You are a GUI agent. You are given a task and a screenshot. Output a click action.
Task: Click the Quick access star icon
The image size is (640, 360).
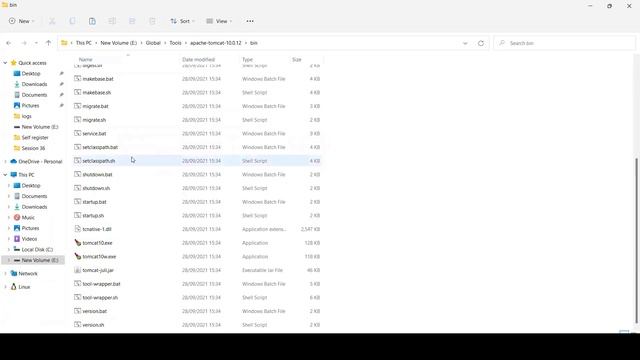tap(13, 63)
